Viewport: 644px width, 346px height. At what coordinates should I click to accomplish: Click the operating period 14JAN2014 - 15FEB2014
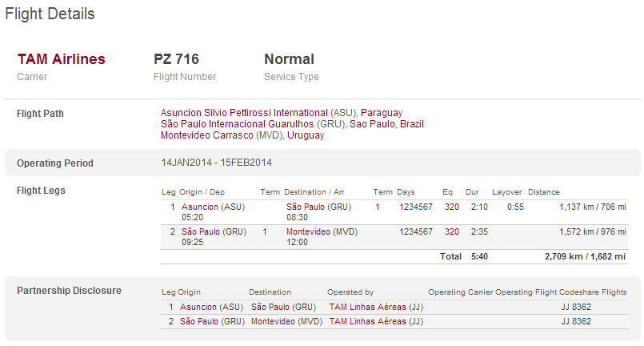217,163
